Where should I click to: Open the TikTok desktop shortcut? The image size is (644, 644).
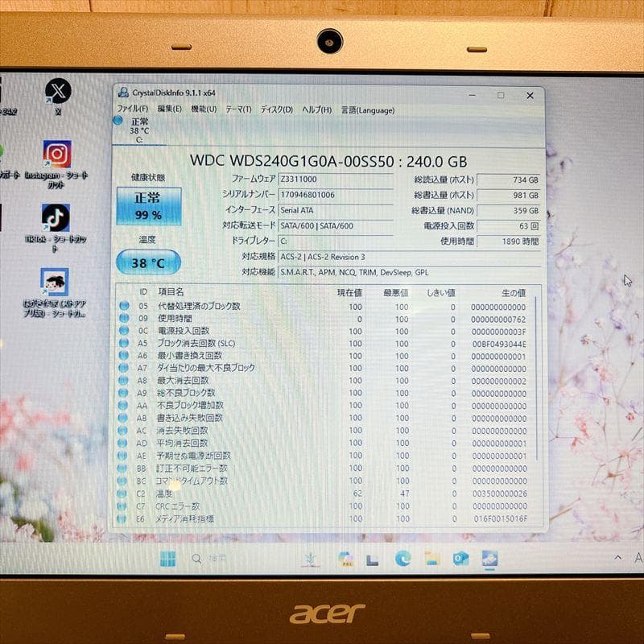click(56, 228)
